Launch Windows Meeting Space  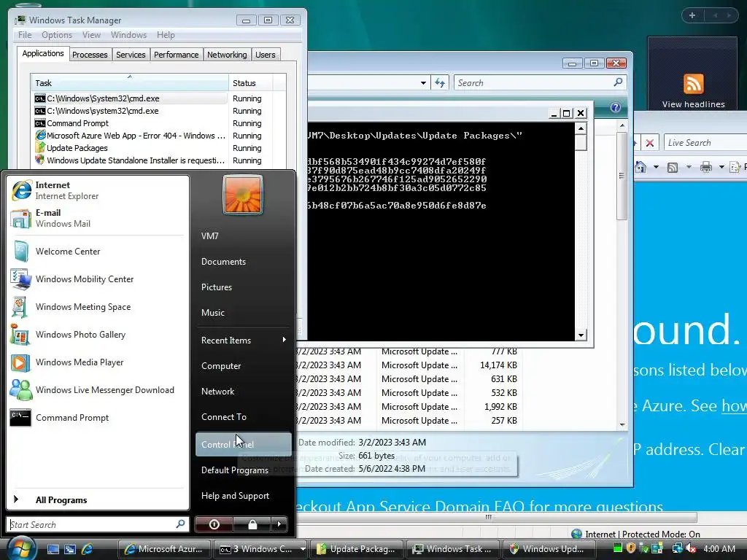tap(98, 307)
